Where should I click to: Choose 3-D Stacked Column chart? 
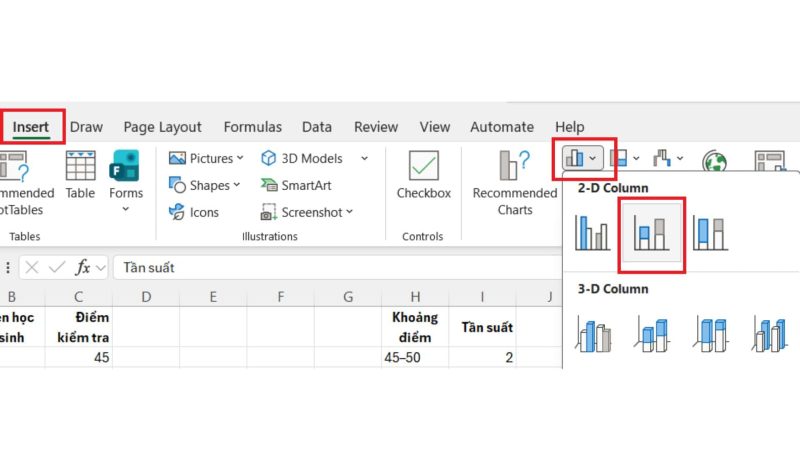click(x=652, y=335)
